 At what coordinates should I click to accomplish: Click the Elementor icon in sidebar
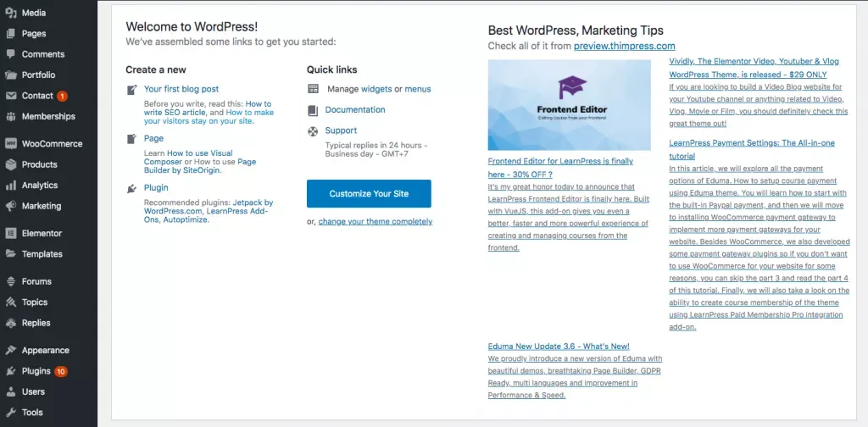point(10,234)
